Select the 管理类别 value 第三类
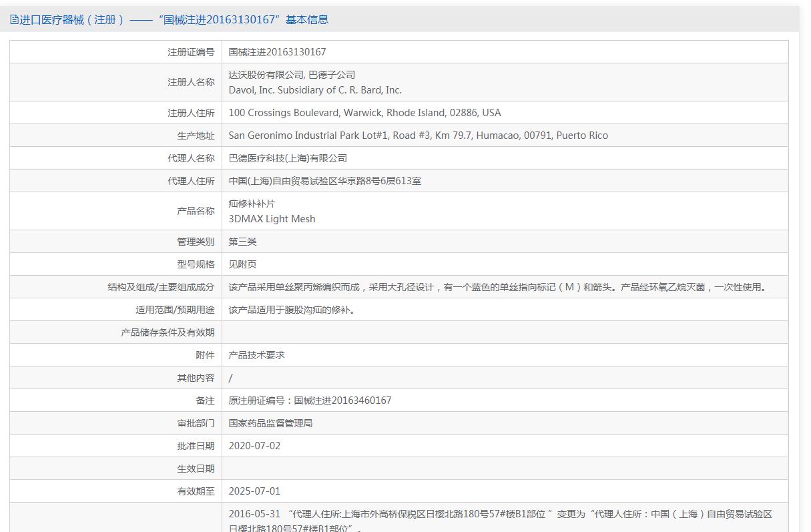Image resolution: width=811 pixels, height=532 pixels. click(x=242, y=242)
